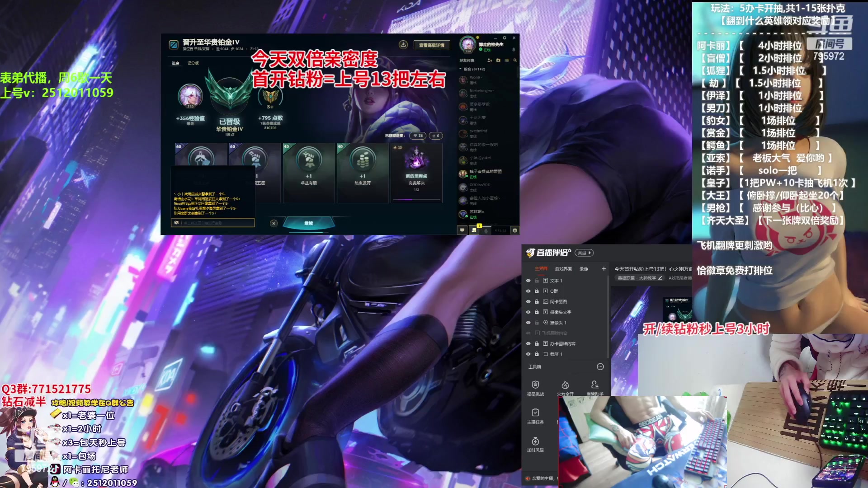Open the 福星挑战 shield icon
Screen dimensions: 868x488
[x=535, y=385]
